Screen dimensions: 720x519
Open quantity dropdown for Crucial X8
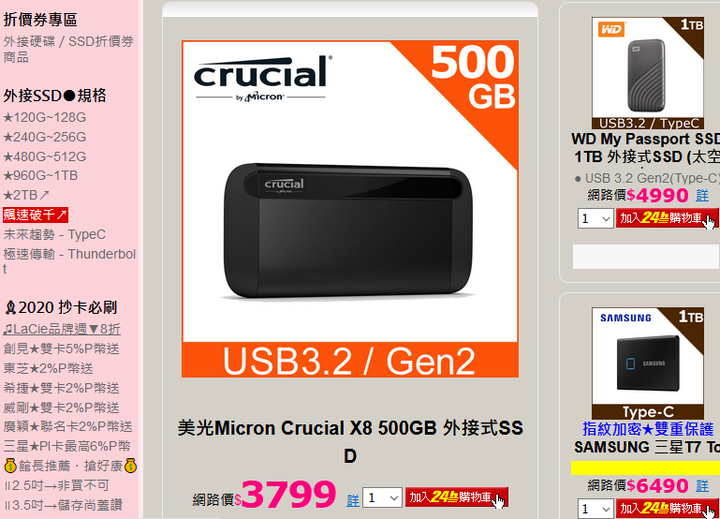[x=382, y=497]
